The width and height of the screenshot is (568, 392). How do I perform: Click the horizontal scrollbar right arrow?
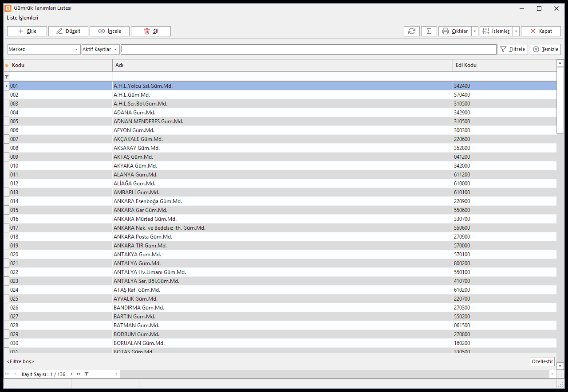click(552, 374)
